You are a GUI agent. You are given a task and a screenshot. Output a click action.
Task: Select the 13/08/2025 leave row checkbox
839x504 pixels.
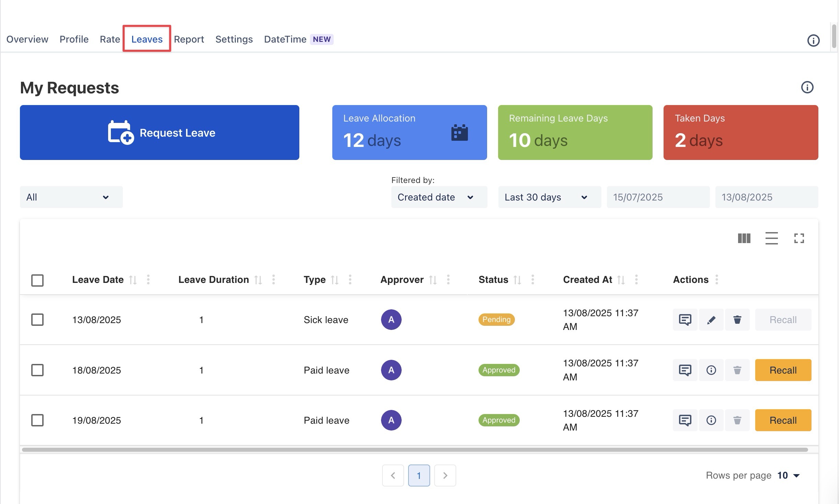(37, 320)
